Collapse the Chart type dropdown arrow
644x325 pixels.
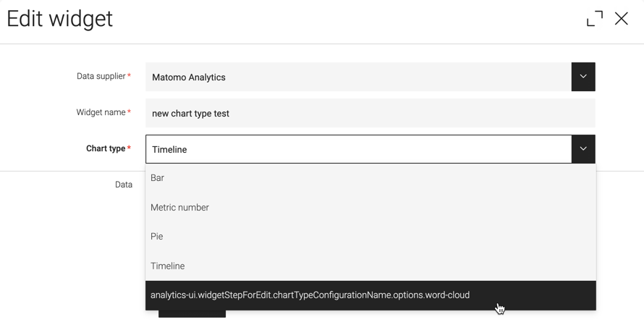pos(583,149)
